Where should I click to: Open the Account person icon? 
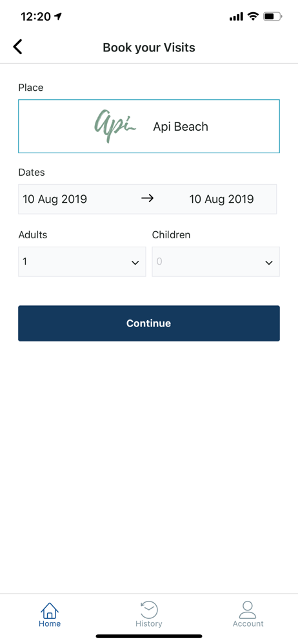coord(248,609)
